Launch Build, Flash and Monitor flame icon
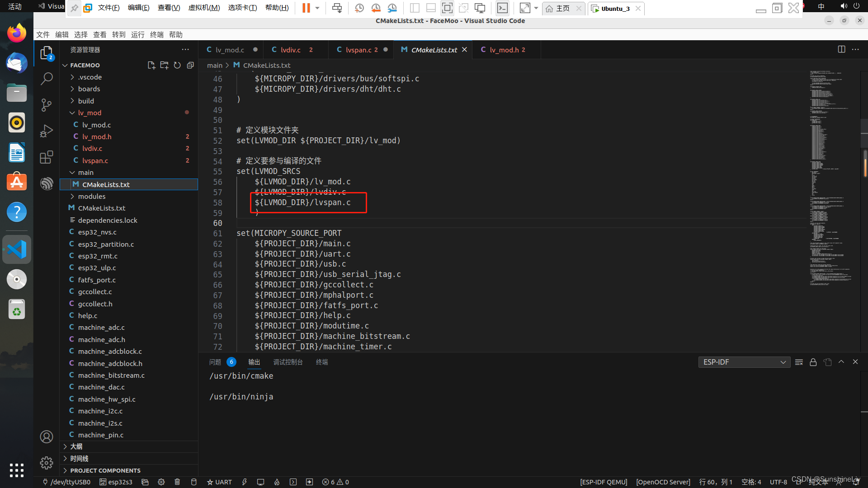 277,482
